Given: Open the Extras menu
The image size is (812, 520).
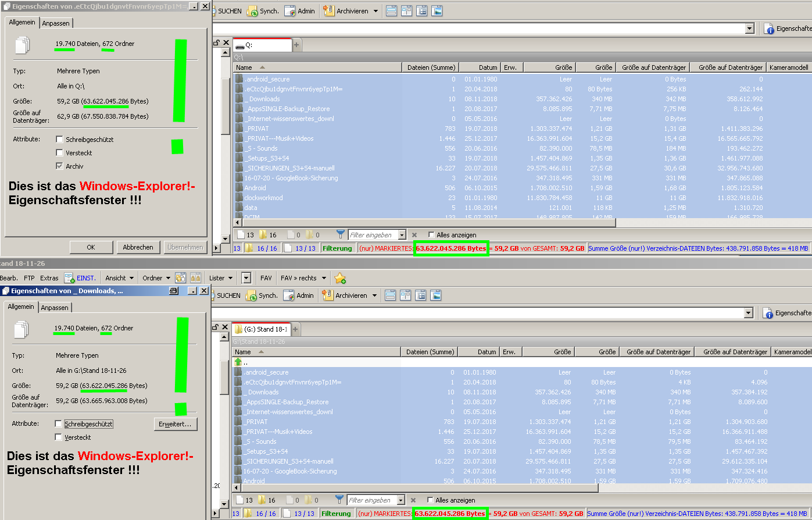Looking at the screenshot, I should (49, 279).
